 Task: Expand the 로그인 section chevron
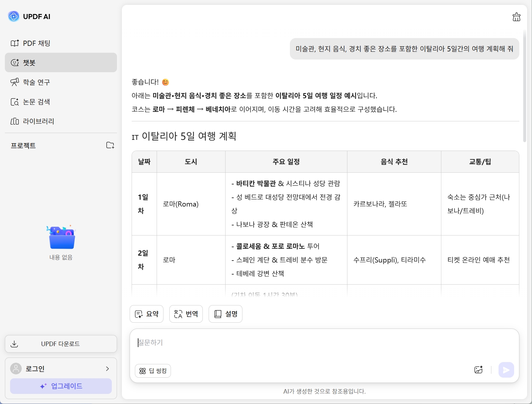[x=107, y=369]
